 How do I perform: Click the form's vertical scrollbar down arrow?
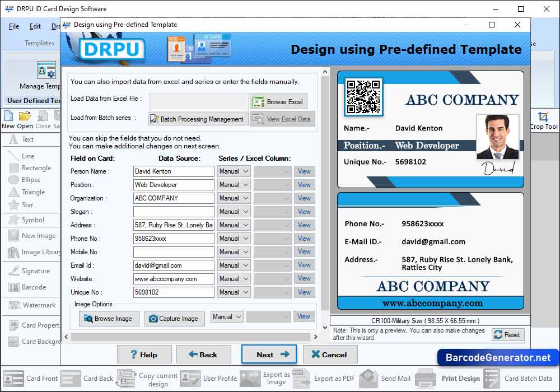(x=325, y=327)
